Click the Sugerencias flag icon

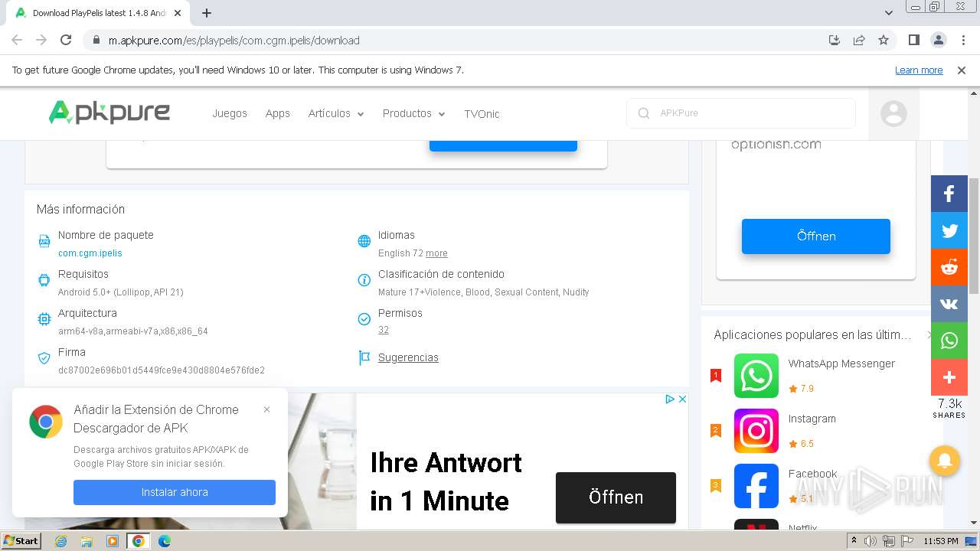364,357
